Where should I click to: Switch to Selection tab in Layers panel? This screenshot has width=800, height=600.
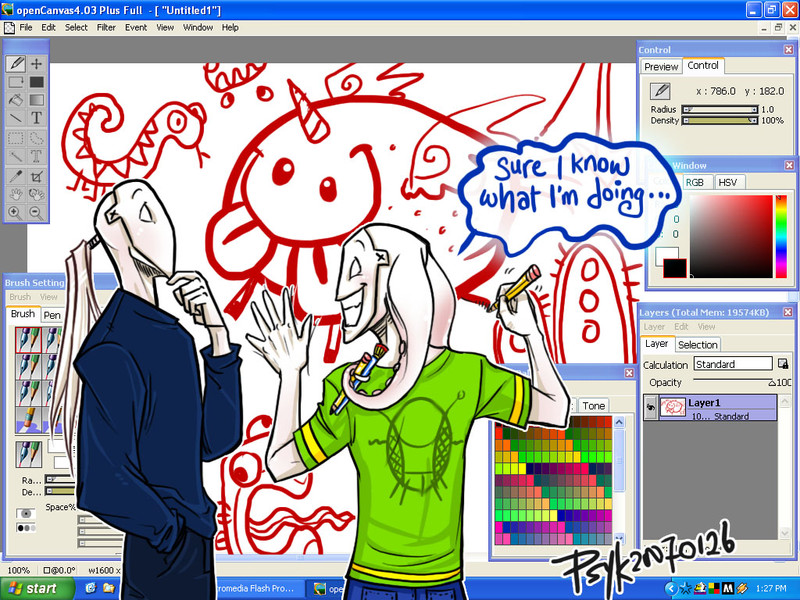(697, 345)
